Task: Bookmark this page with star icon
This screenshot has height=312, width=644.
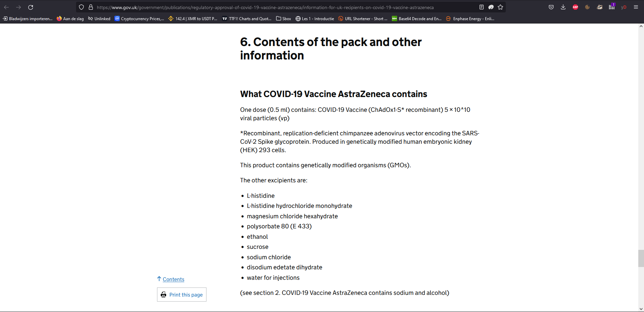Action: coord(500,7)
